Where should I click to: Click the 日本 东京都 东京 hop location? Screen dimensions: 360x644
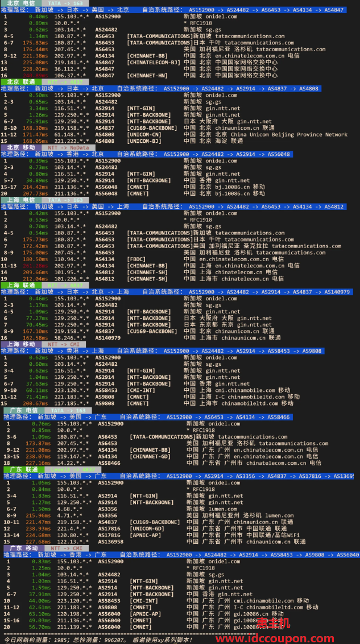[x=209, y=325]
